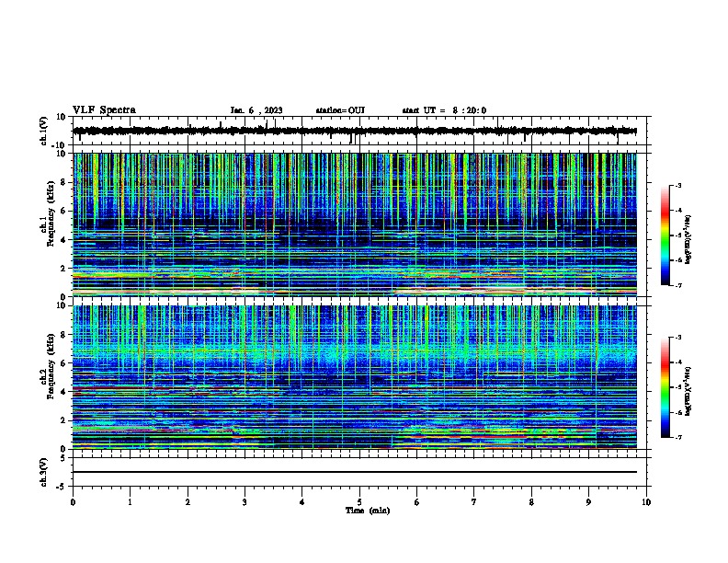
Task: Click inside the ch.2 spectrogram panel
Action: (x=355, y=377)
